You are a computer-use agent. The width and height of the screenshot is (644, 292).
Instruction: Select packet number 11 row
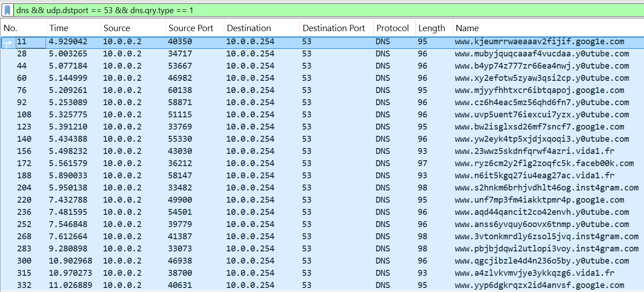point(322,42)
